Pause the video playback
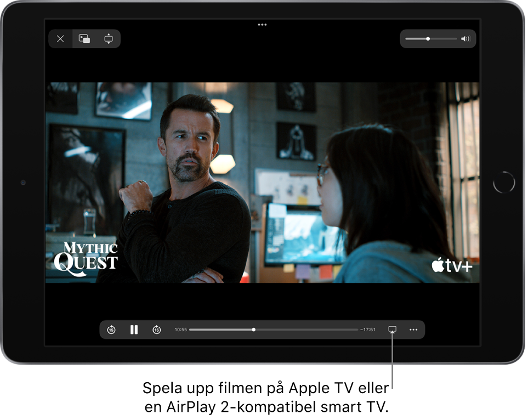Image resolution: width=528 pixels, height=420 pixels. [x=134, y=330]
